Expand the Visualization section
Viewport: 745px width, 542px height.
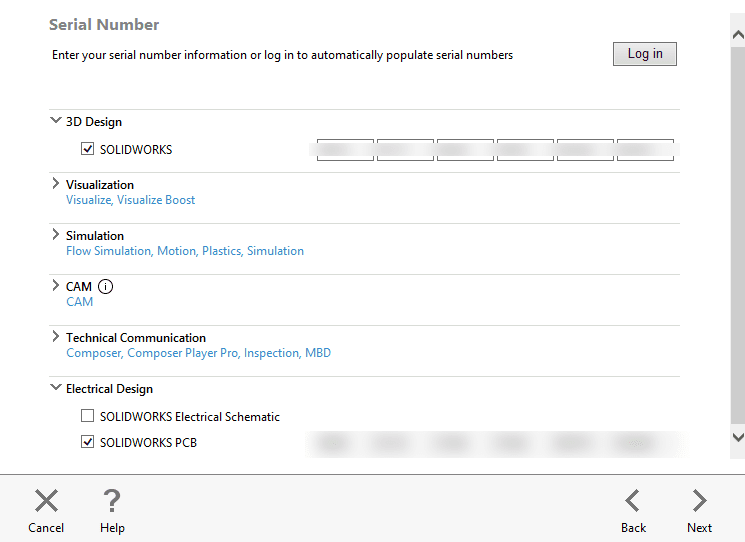click(x=56, y=183)
